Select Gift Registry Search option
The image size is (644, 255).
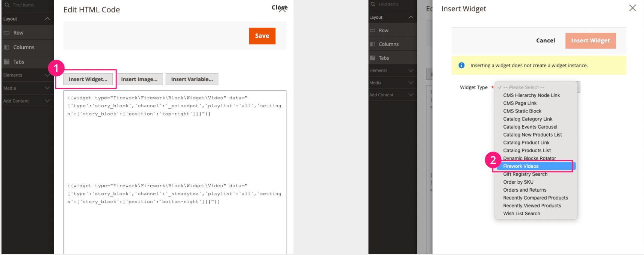click(x=525, y=174)
